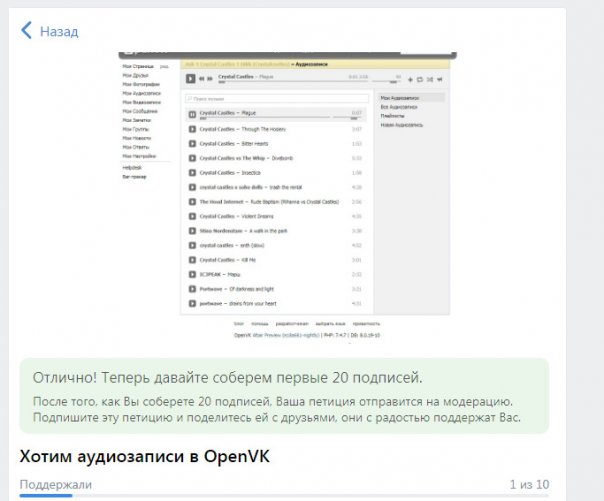This screenshot has height=501, width=604.
Task: Click Мои Группы in the screenshot's left menu
Action: pyautogui.click(x=136, y=129)
